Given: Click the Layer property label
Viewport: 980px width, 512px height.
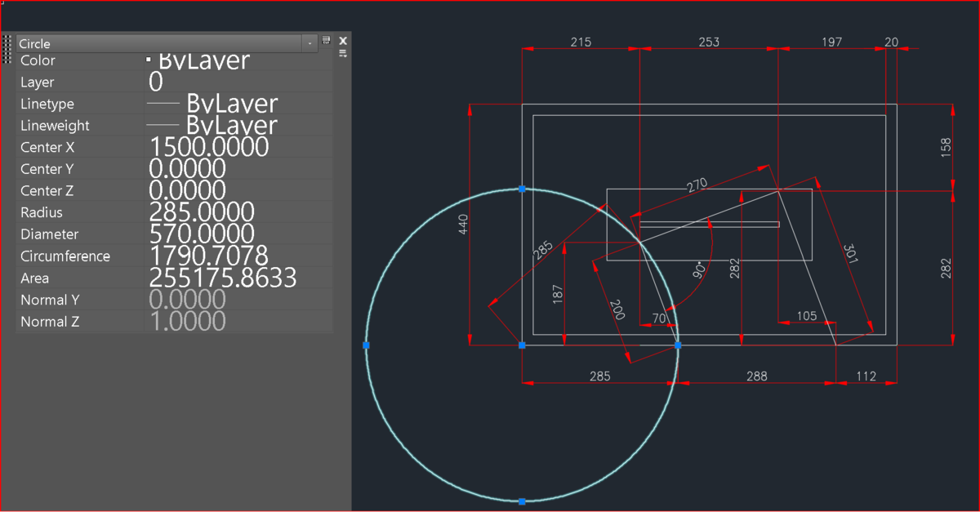Looking at the screenshot, I should coord(37,82).
